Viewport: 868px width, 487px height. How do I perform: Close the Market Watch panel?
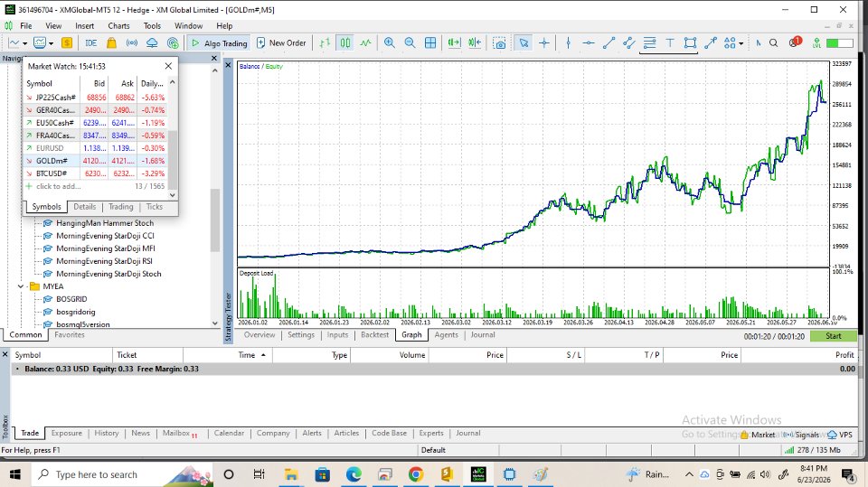pyautogui.click(x=168, y=66)
